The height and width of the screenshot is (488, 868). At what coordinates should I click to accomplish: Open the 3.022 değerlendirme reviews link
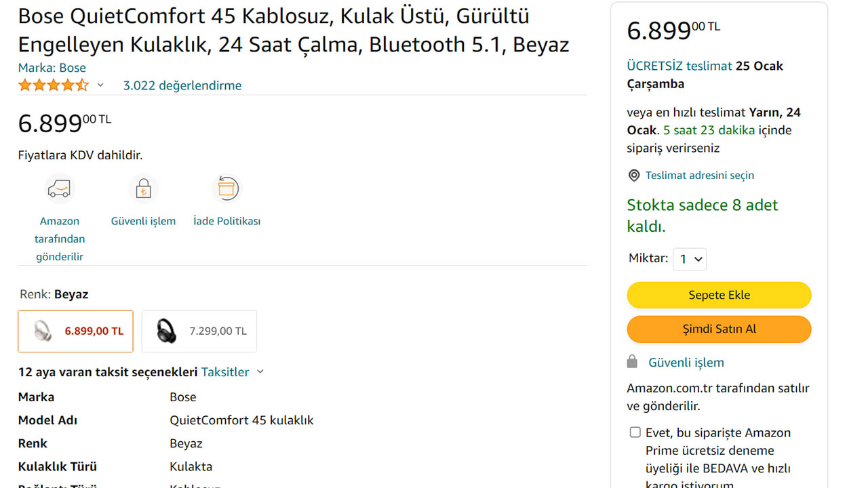pyautogui.click(x=182, y=85)
